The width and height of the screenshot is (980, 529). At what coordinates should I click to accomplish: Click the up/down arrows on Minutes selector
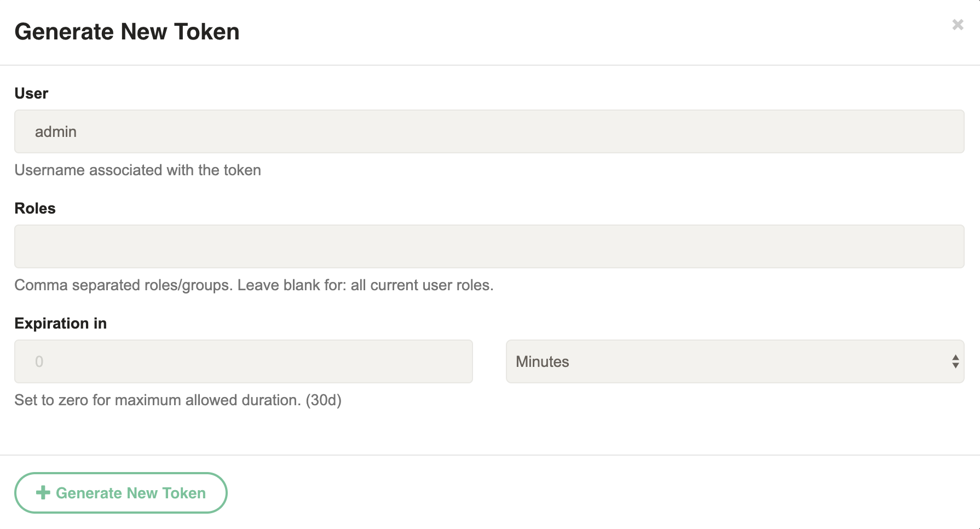tap(955, 361)
